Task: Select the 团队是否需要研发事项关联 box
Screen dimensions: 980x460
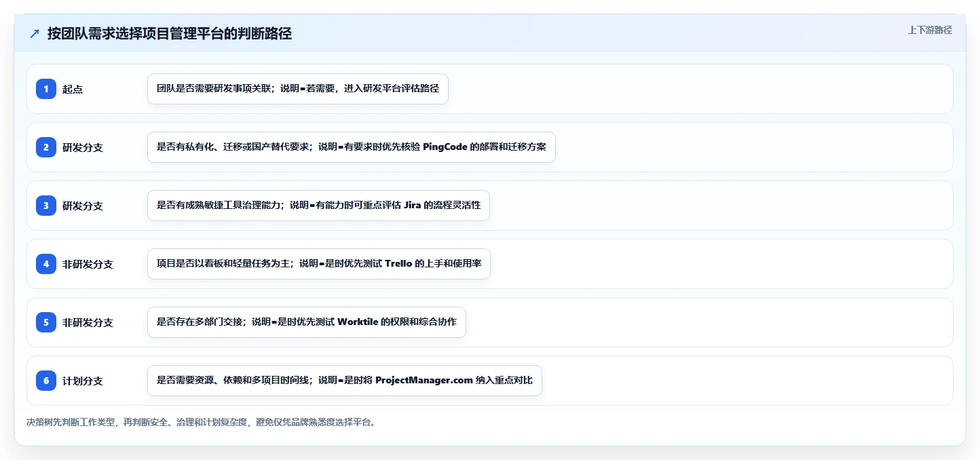Action: click(x=298, y=89)
